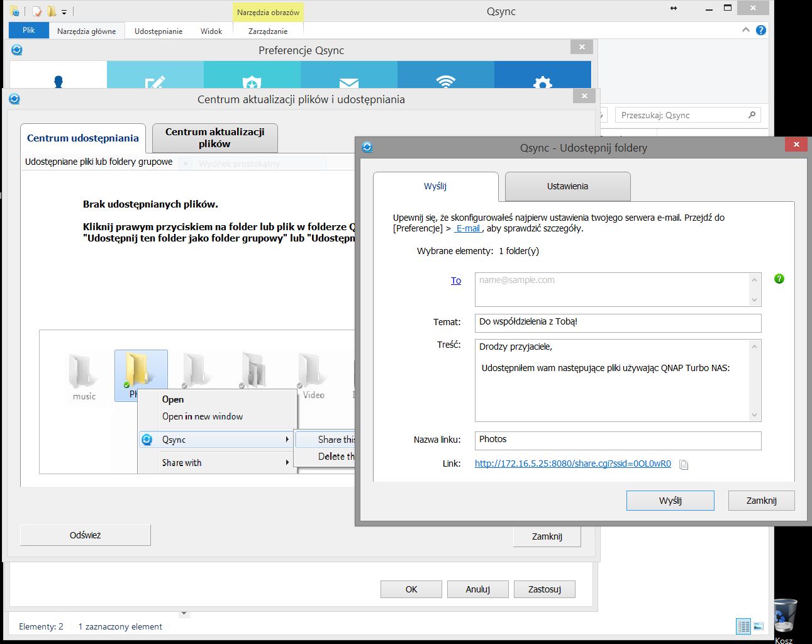Click the magnifier search icon in Explorer

tap(752, 115)
